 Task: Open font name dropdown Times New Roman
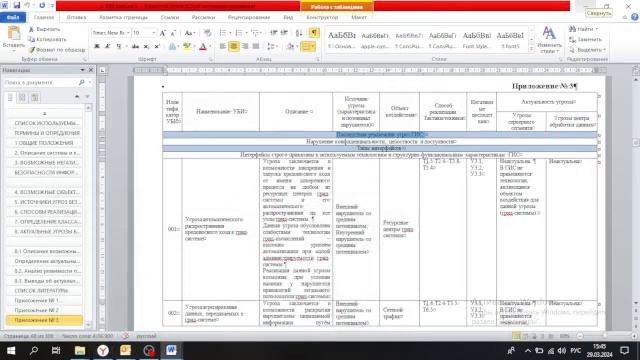(x=128, y=33)
